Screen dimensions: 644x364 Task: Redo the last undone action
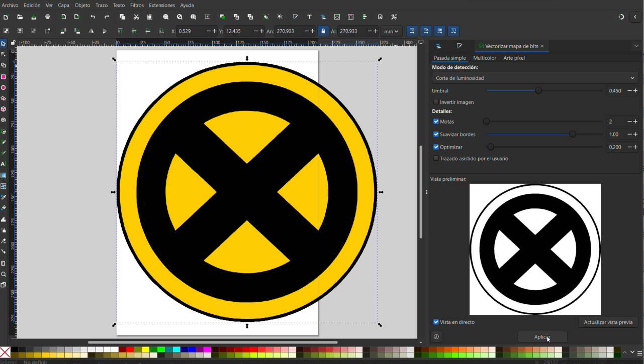(107, 17)
